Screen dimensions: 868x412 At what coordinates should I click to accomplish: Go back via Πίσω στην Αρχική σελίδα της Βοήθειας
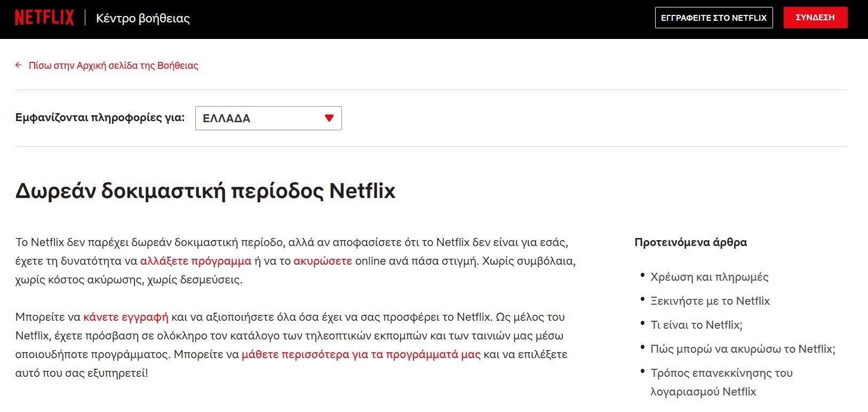pyautogui.click(x=113, y=66)
